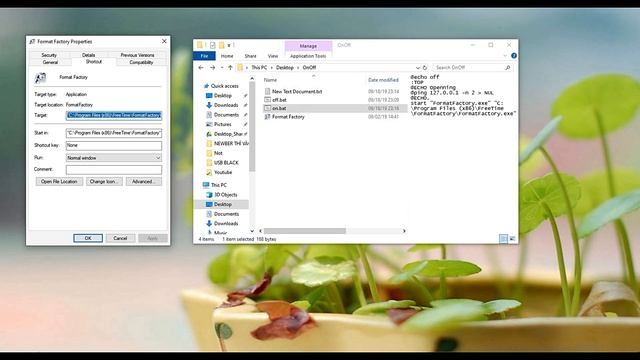
Task: Open Pictures under Quick access
Action: point(223,124)
